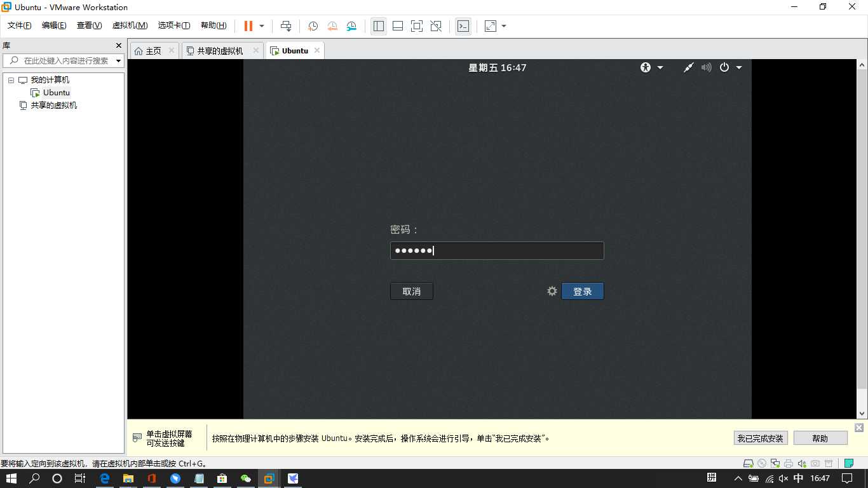
Task: Open the 帮助(H) menu
Action: click(x=214, y=25)
